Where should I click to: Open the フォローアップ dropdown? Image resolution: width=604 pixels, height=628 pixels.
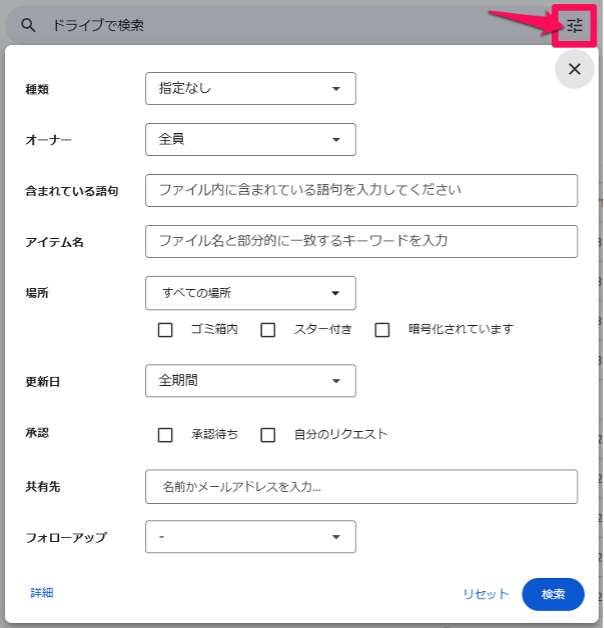pos(250,537)
